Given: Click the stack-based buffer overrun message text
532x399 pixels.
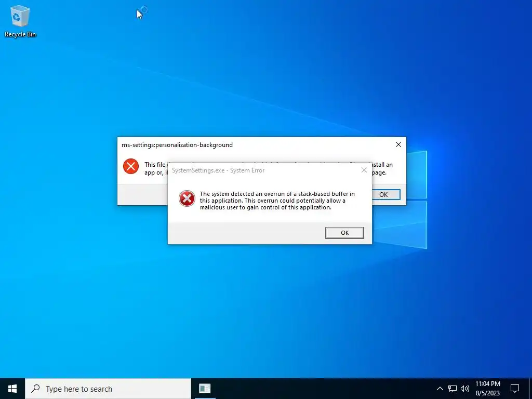Looking at the screenshot, I should [277, 201].
